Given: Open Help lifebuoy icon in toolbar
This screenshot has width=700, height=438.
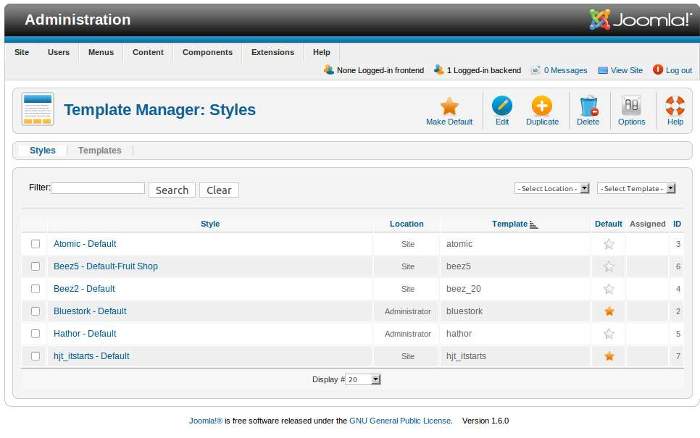Looking at the screenshot, I should tap(675, 105).
